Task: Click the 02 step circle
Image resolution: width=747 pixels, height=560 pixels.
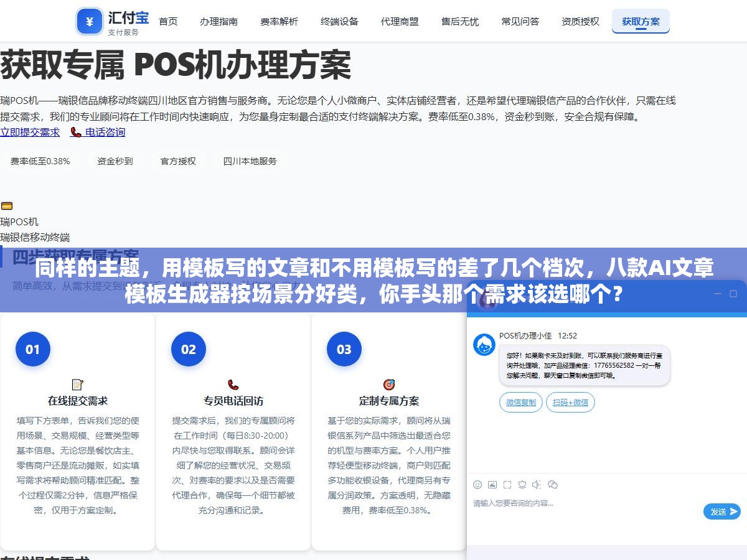Action: pos(189,349)
